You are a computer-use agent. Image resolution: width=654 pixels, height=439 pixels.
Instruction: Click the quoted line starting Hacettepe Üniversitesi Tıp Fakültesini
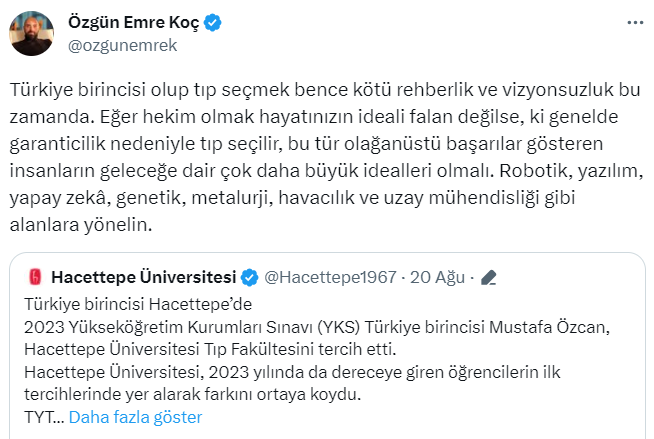(x=209, y=348)
